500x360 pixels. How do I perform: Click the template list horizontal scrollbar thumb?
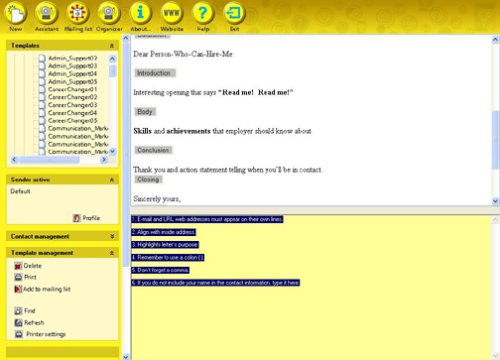49,160
